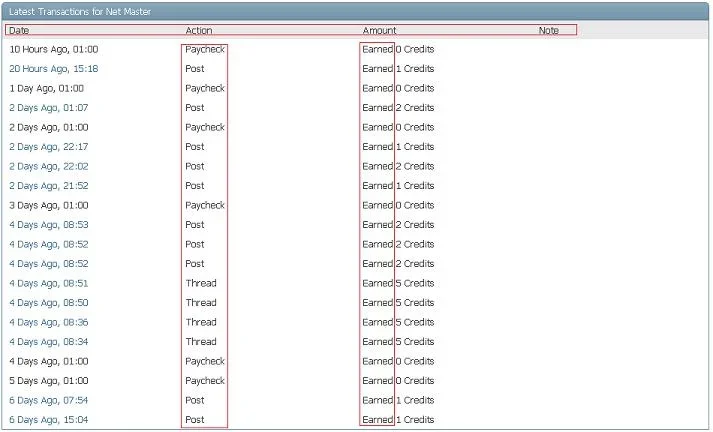Screen dimensions: 713x432
Task: Click Paycheck in the 3 Days Ago row
Action: point(205,206)
